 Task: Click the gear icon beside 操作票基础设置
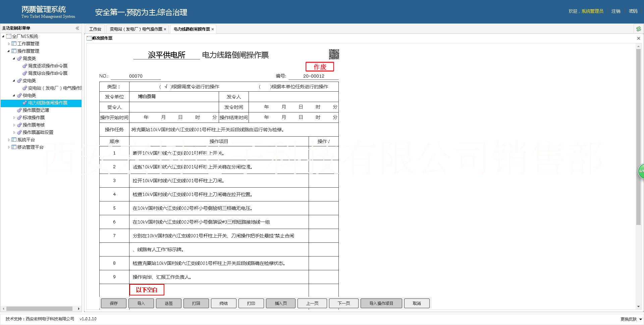coord(19,132)
